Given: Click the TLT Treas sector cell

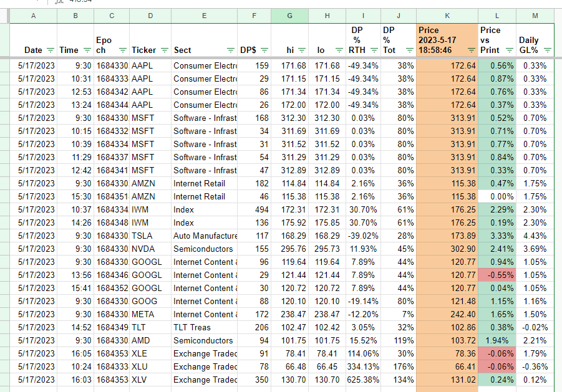Looking at the screenshot, I should pyautogui.click(x=205, y=327).
